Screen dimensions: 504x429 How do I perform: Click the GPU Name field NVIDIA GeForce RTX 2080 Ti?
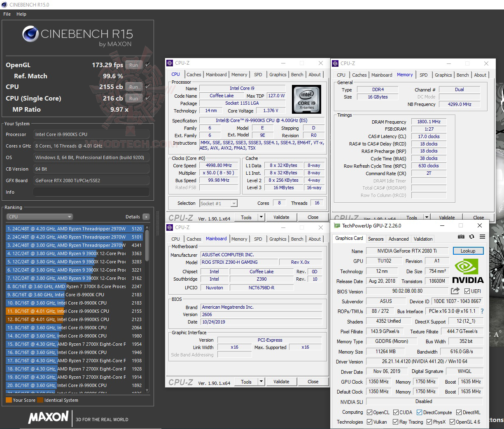[407, 251]
